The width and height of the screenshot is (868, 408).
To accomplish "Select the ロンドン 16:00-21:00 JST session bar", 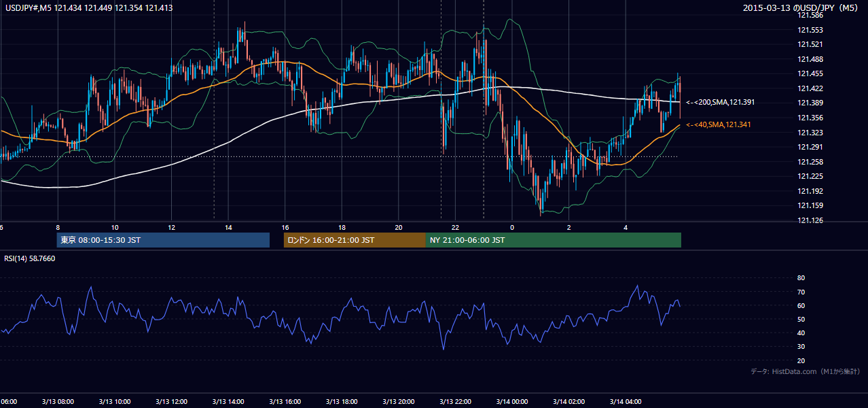I will (x=355, y=240).
